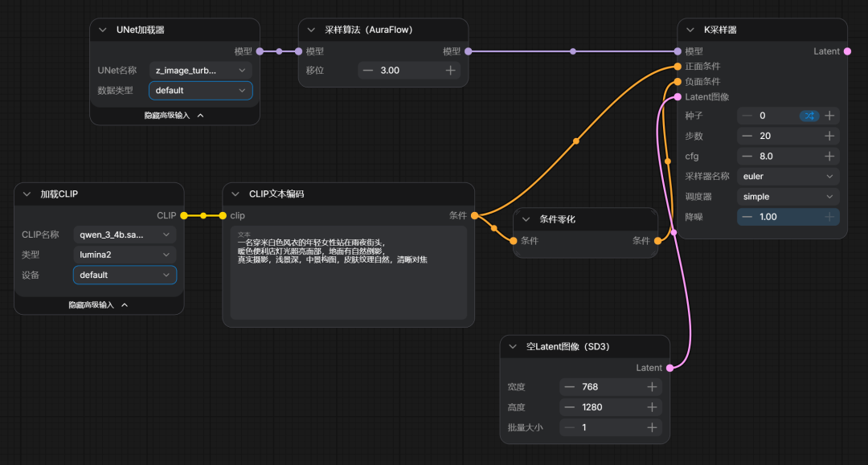The width and height of the screenshot is (868, 465).
Task: Select the 空Latent图像 (SD3) node title
Action: pyautogui.click(x=567, y=347)
